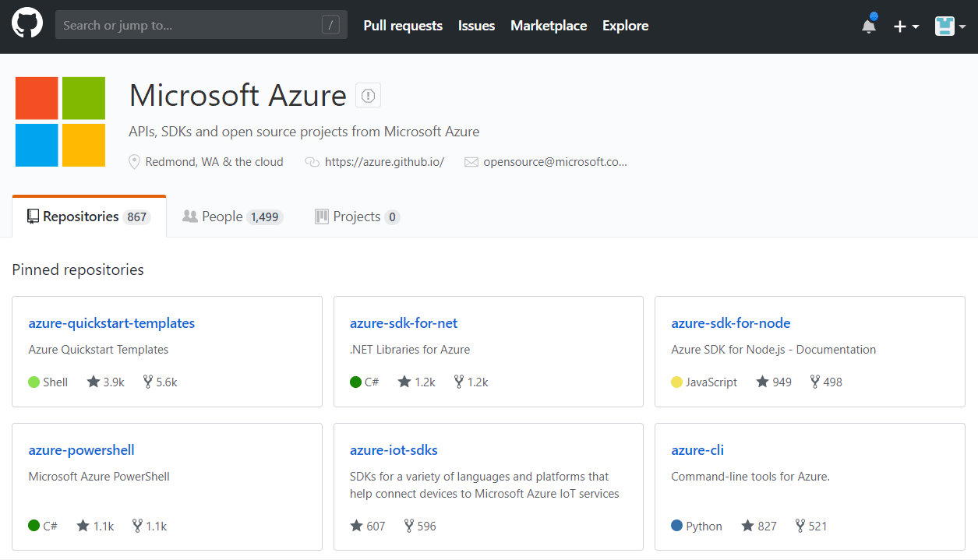Viewport: 978px width, 560px height.
Task: Click the Repositories tab book icon
Action: pos(33,217)
